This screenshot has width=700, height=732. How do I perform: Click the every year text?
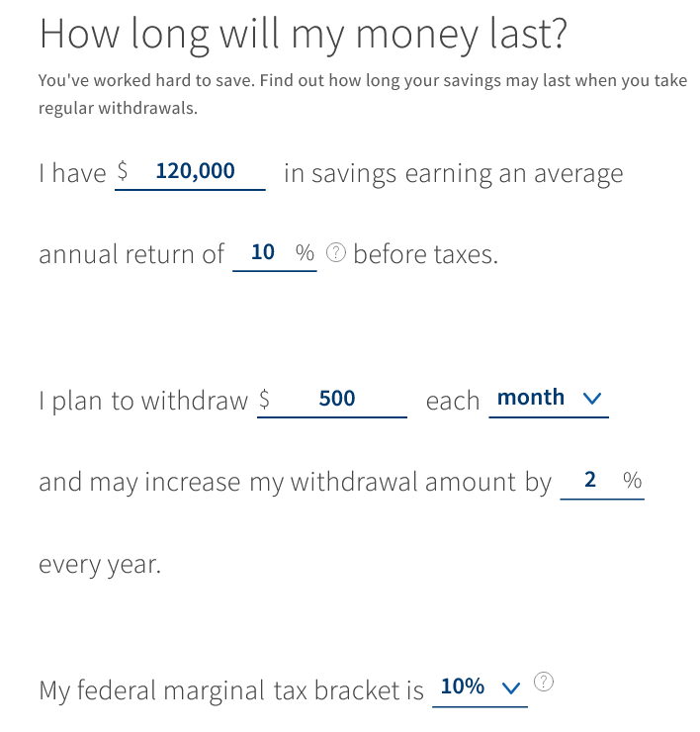(x=100, y=565)
